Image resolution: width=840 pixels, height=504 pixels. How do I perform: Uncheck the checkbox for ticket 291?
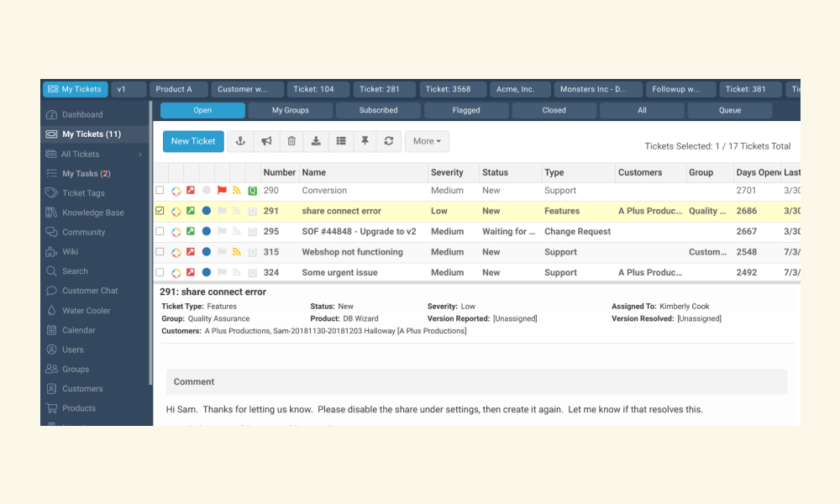160,211
